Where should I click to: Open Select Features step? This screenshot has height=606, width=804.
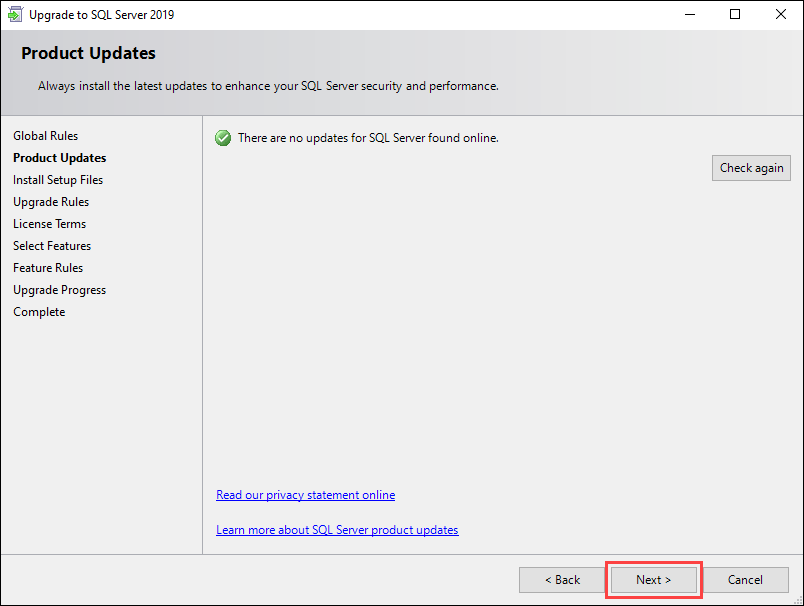tap(52, 246)
